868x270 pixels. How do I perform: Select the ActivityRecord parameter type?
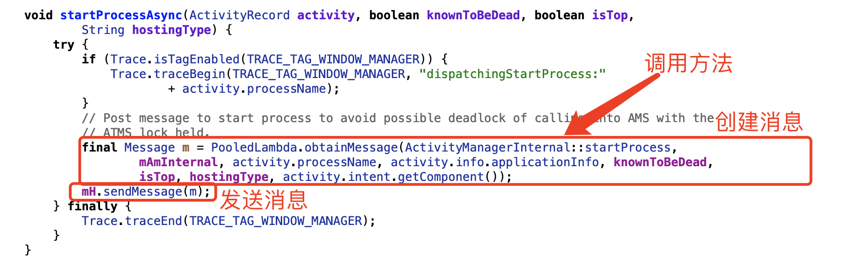239,15
